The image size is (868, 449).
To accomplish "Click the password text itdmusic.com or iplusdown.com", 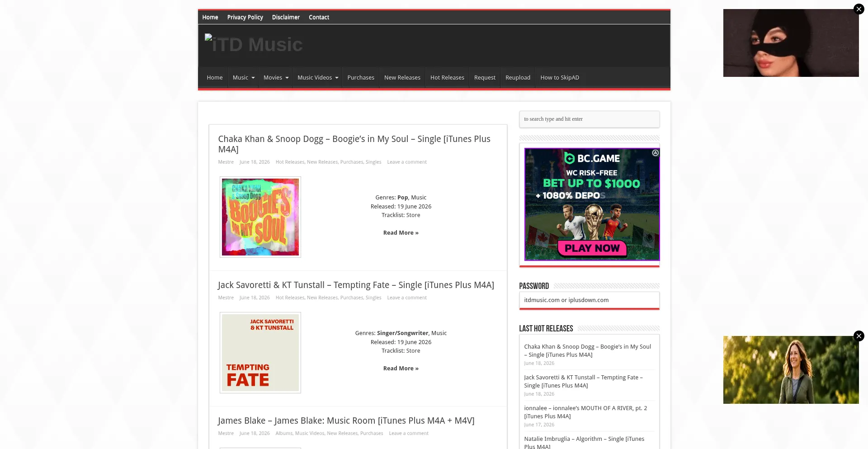I will (566, 300).
